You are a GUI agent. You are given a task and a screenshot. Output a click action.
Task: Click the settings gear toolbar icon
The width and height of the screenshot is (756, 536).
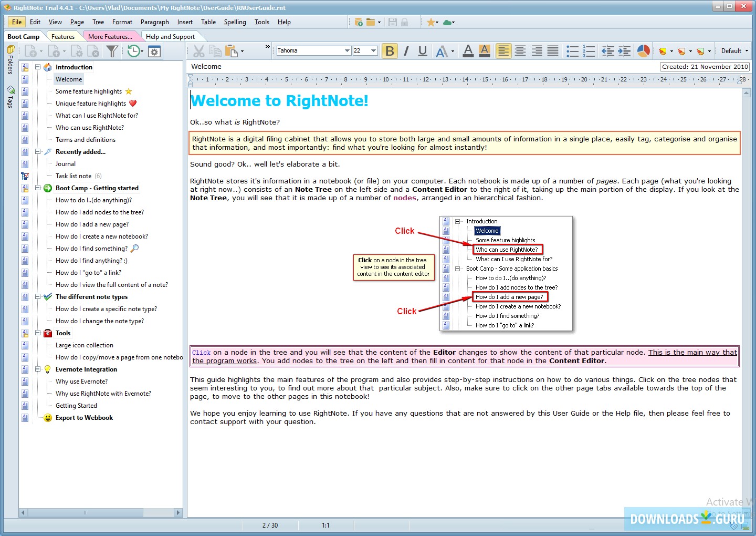click(x=154, y=51)
